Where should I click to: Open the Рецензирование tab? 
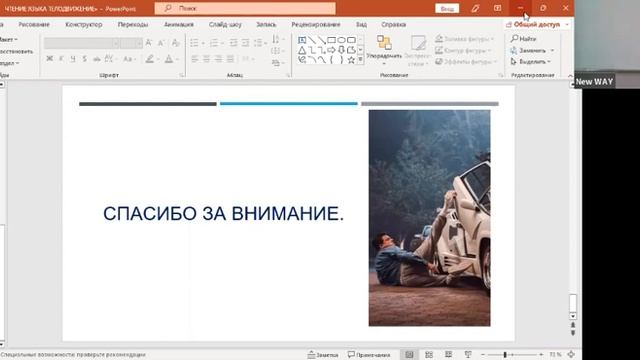(316, 24)
